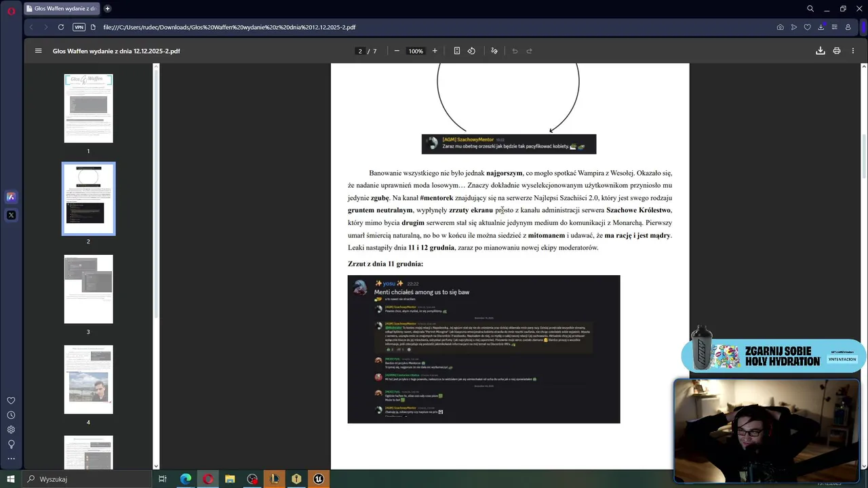Click the bold word '#mentorek' in paragraph
The height and width of the screenshot is (488, 868).
click(436, 198)
